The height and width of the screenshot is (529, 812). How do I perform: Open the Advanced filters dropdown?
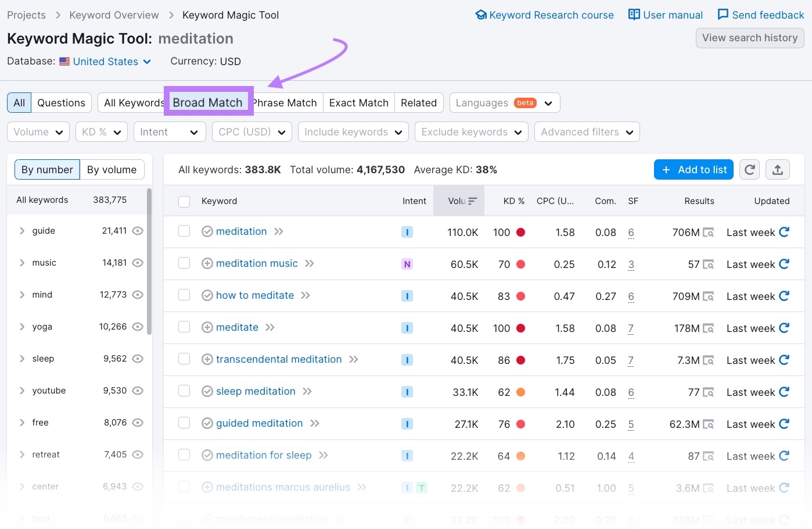coord(587,132)
